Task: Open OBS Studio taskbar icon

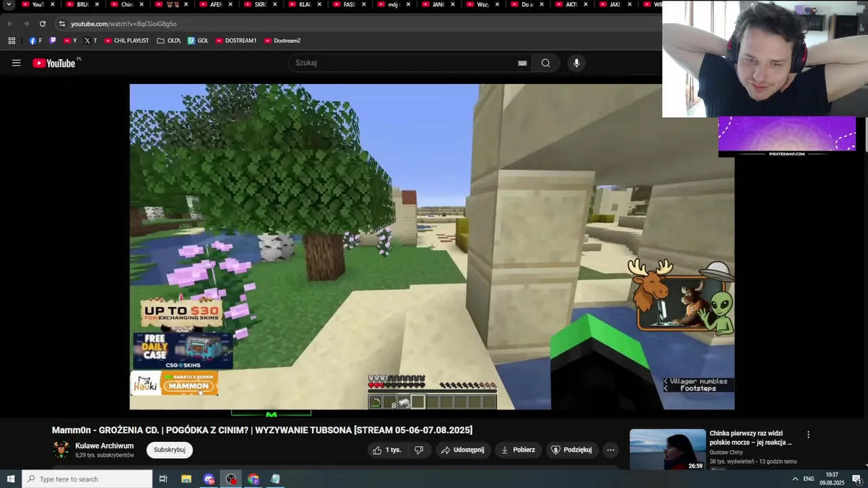Action: click(231, 479)
